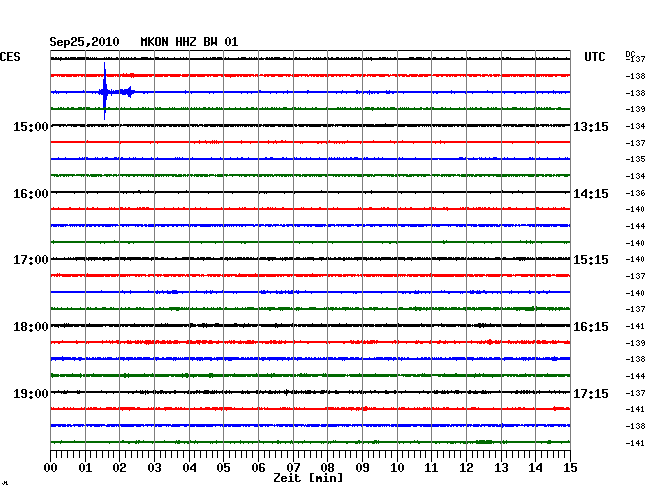Click the 07 minute axis label
Screen dimensions: 650x494
(293, 468)
